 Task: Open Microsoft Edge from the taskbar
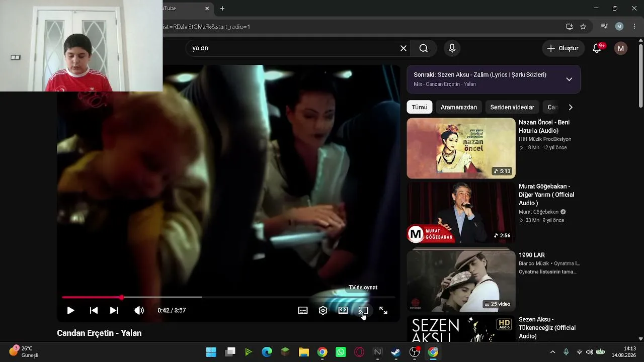coord(267,352)
